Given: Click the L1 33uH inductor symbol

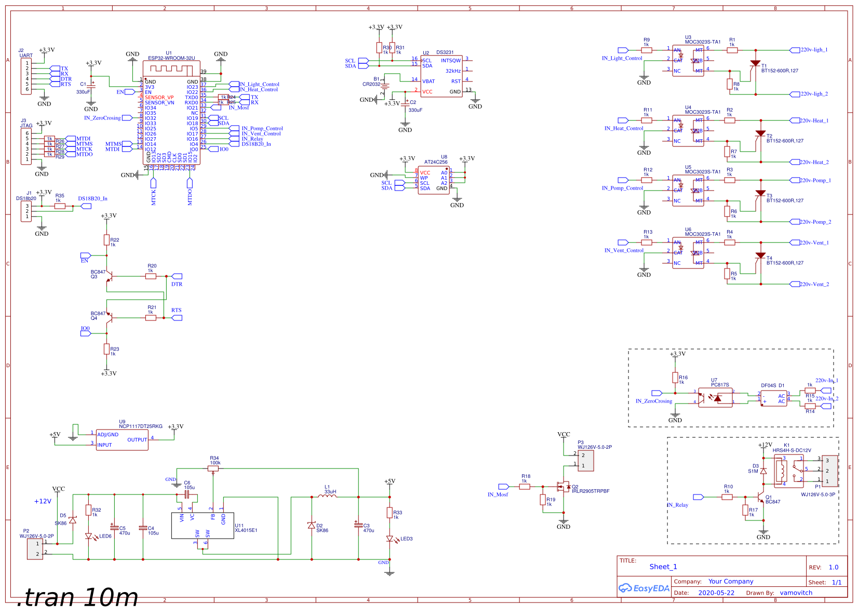Looking at the screenshot, I should [327, 497].
